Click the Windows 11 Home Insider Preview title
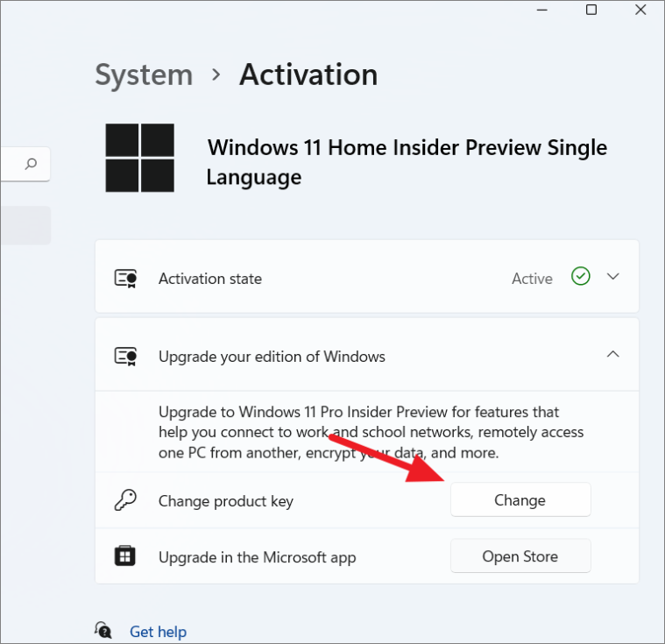 pos(407,162)
